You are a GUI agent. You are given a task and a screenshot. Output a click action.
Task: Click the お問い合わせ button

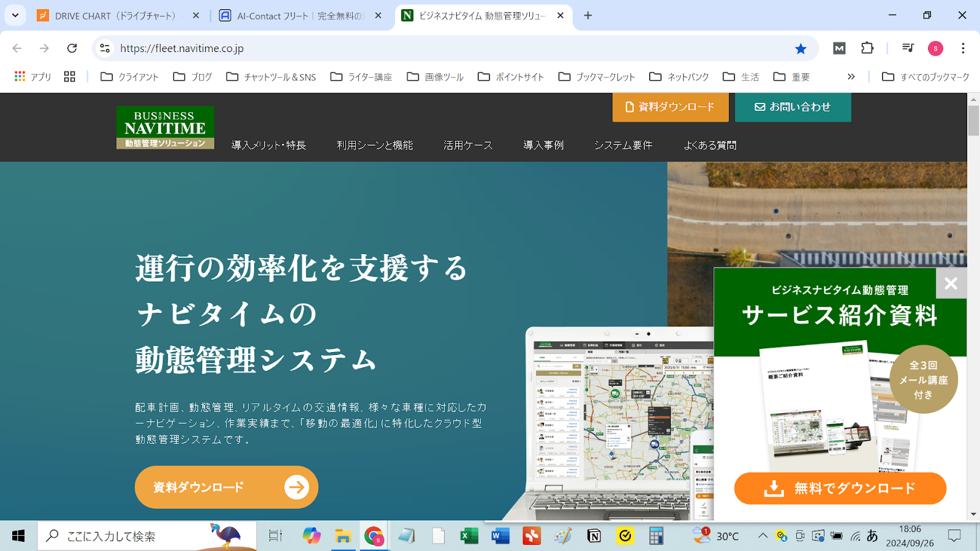pyautogui.click(x=793, y=107)
